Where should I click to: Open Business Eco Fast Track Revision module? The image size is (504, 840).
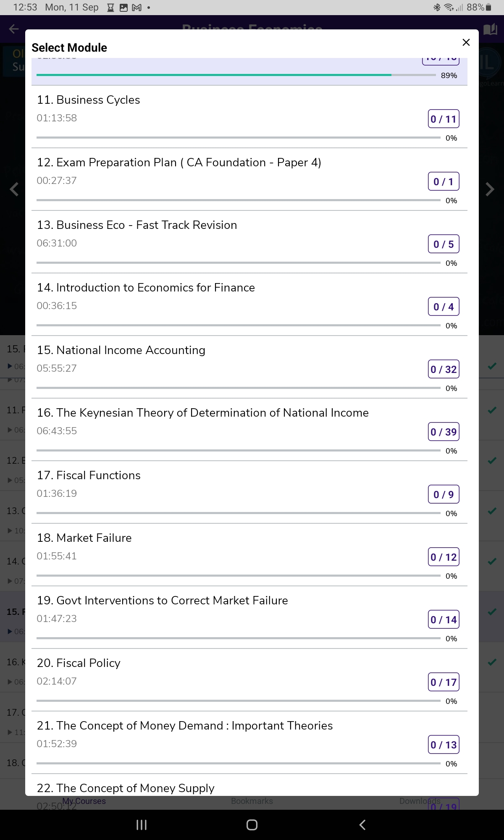point(249,242)
